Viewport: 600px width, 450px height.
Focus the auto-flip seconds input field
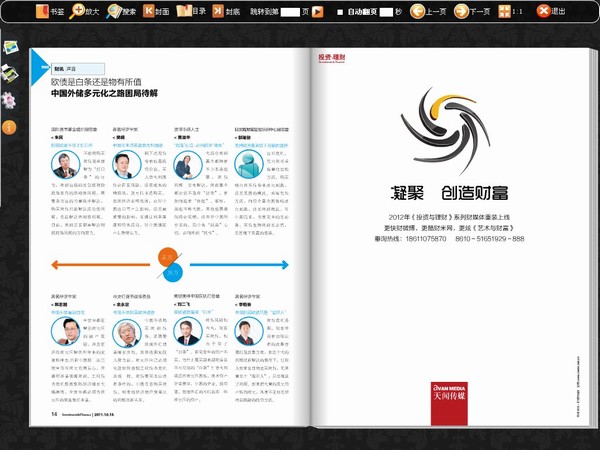click(x=386, y=12)
